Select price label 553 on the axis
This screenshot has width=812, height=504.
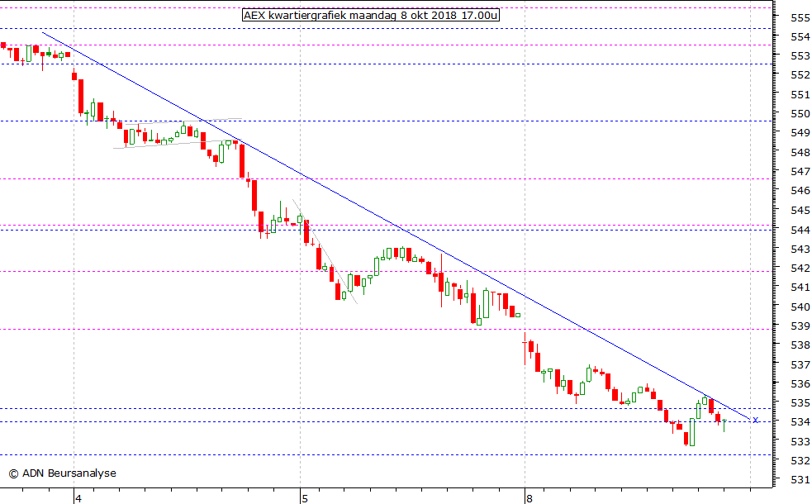click(800, 56)
